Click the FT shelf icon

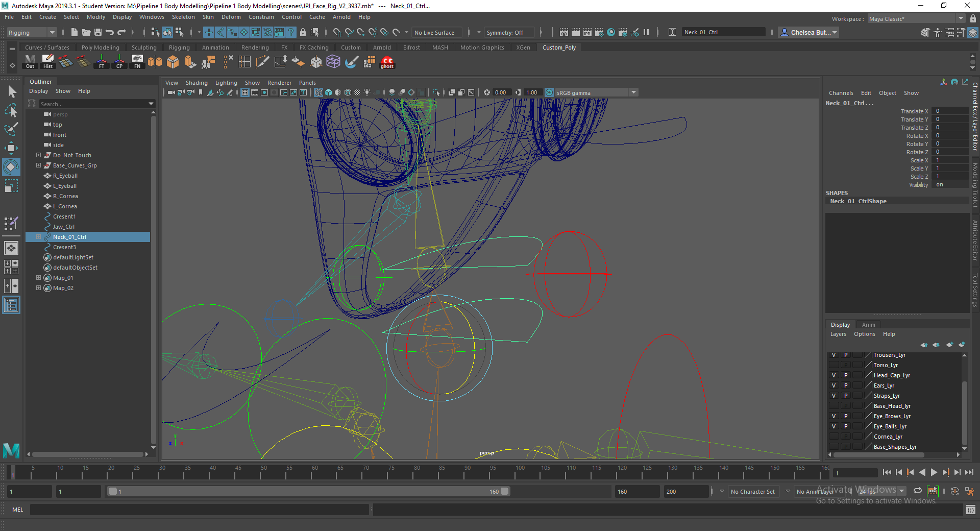[101, 62]
